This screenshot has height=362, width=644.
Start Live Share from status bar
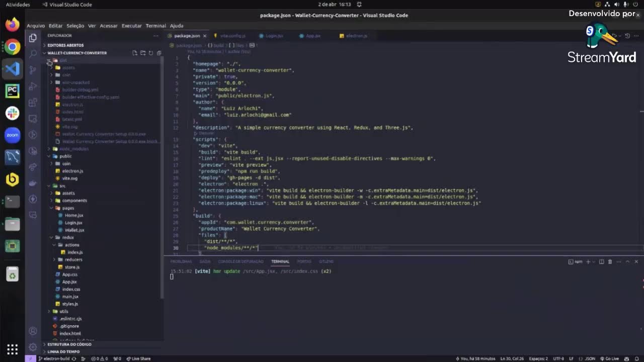point(138,358)
